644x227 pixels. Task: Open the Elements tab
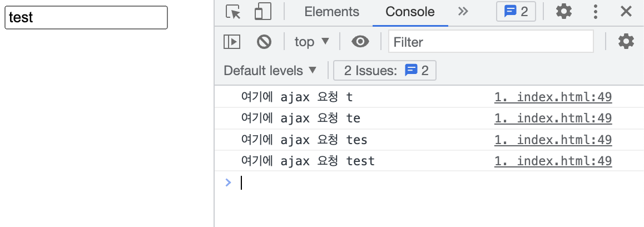(331, 12)
